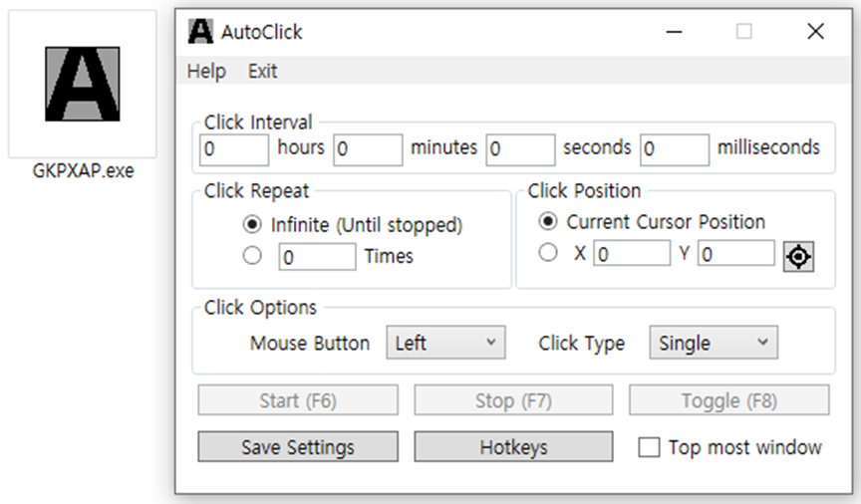Minimize the AutoClick window

(674, 32)
